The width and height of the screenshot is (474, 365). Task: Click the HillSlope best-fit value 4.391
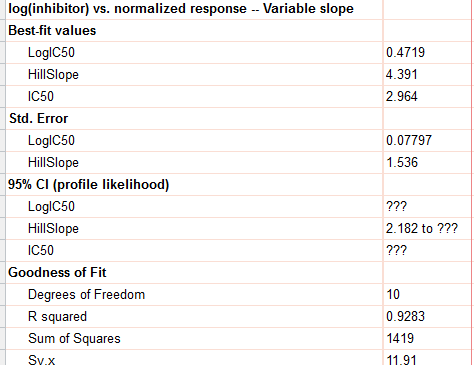(402, 74)
